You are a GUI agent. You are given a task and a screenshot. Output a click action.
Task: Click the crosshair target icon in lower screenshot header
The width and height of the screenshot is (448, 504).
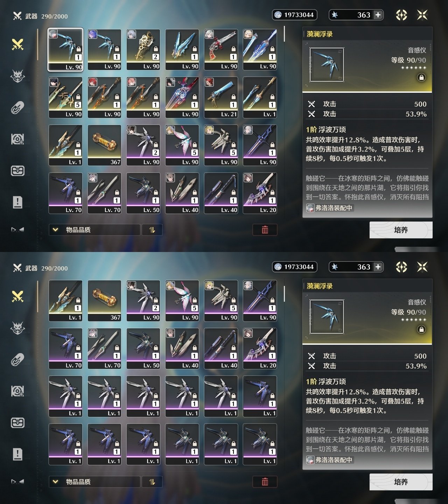tap(401, 267)
